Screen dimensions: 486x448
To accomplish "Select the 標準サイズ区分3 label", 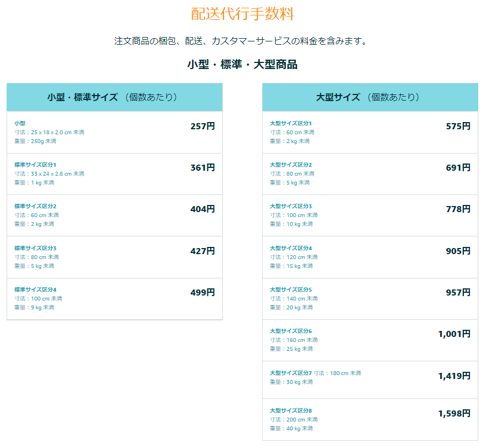I will [35, 248].
